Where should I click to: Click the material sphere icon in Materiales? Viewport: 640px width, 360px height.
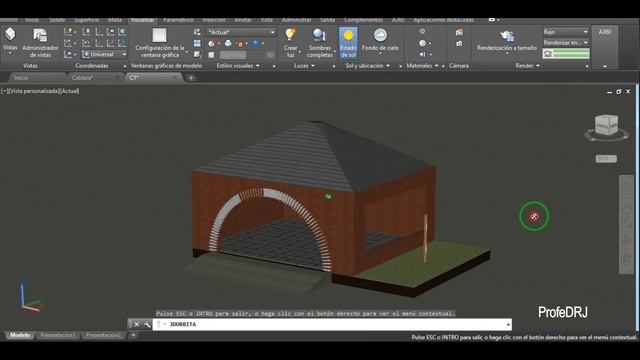point(422,43)
